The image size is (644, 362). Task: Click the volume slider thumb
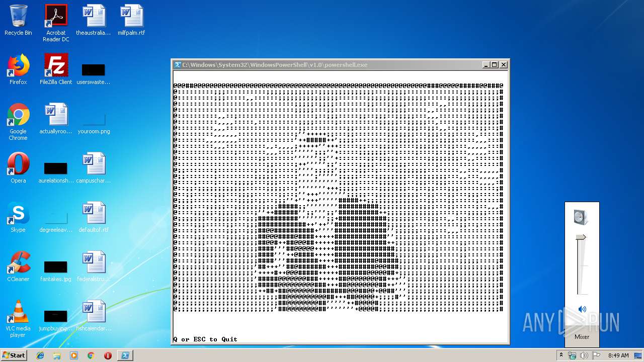click(x=581, y=237)
